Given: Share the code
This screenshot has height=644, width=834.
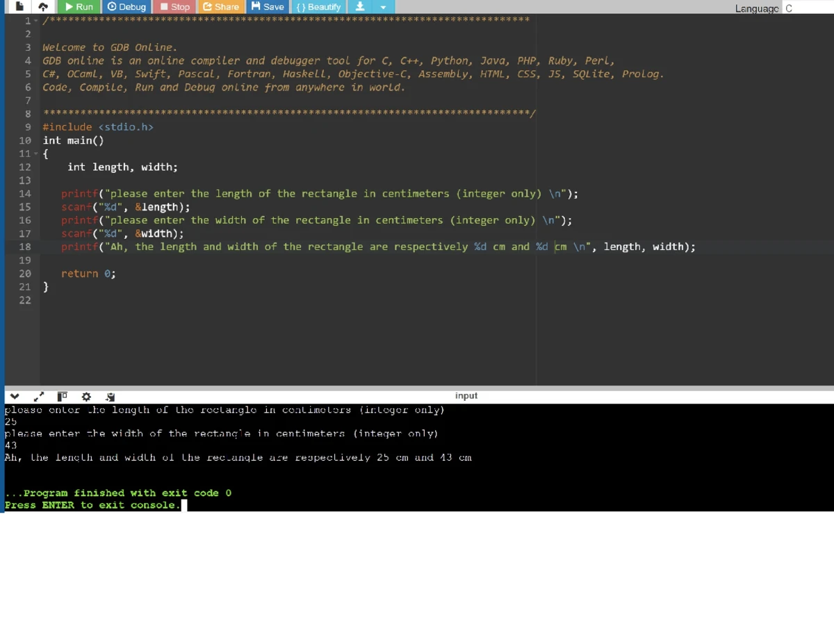Looking at the screenshot, I should (220, 6).
